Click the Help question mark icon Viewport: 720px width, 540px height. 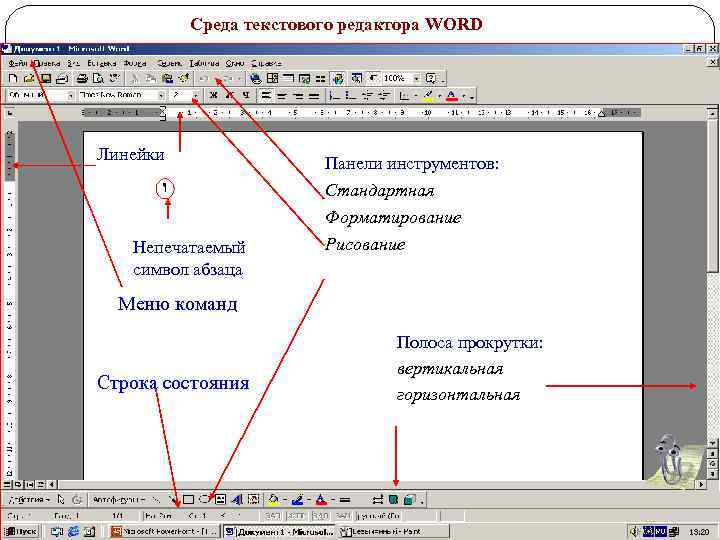(431, 79)
